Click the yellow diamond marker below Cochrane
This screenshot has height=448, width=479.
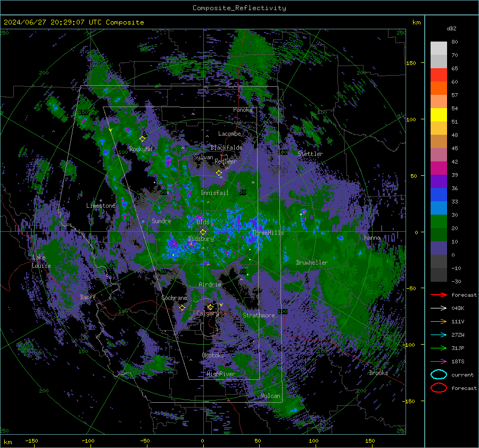[x=182, y=307]
